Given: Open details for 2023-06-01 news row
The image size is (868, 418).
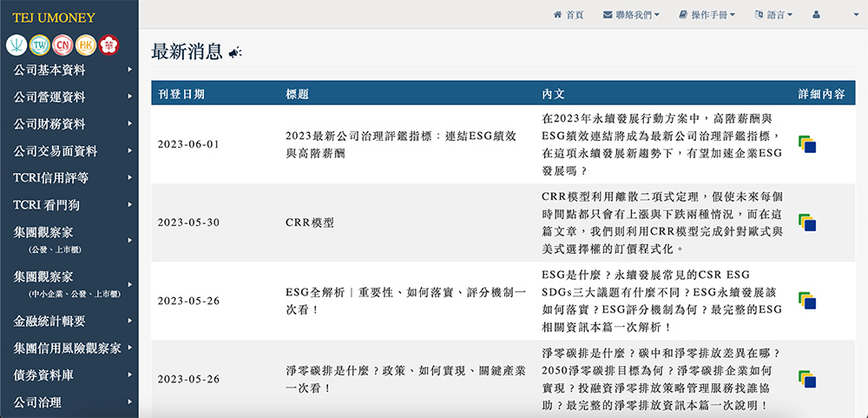Looking at the screenshot, I should tap(807, 144).
